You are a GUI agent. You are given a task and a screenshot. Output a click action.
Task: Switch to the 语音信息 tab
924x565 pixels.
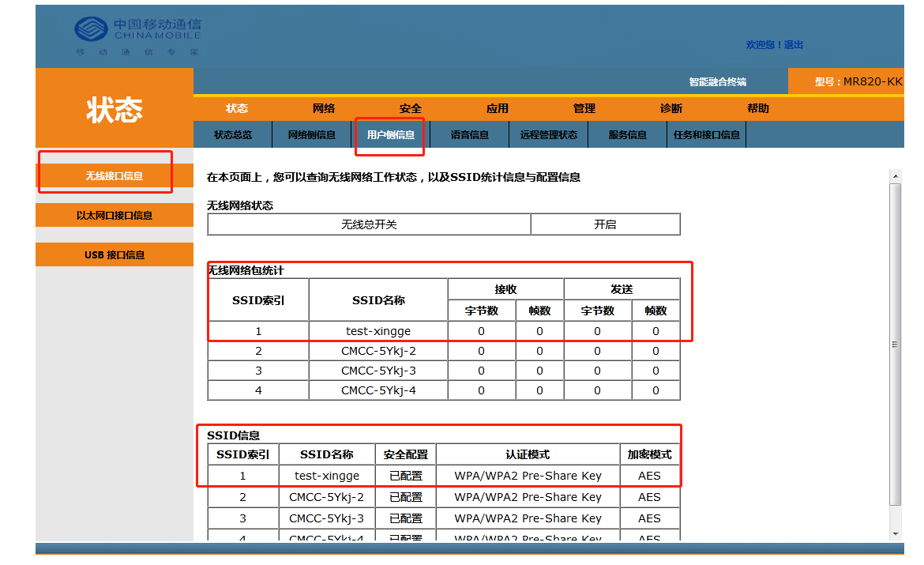[x=470, y=135]
